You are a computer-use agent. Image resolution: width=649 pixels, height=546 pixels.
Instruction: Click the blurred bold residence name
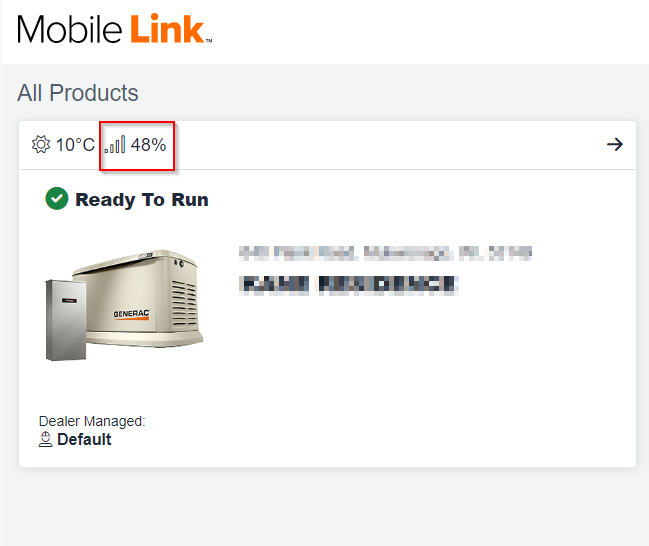[x=349, y=285]
